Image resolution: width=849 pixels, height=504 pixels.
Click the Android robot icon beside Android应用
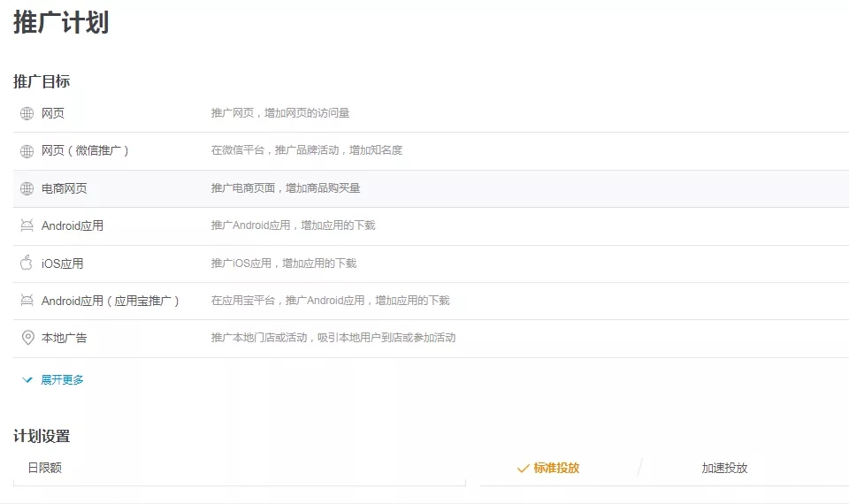(x=27, y=225)
